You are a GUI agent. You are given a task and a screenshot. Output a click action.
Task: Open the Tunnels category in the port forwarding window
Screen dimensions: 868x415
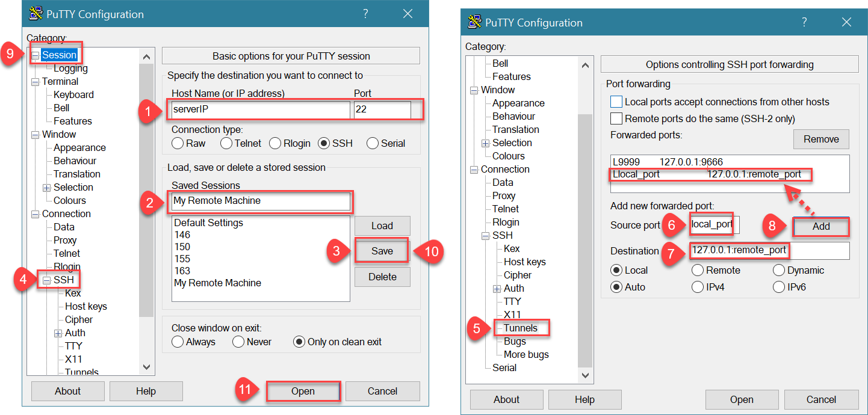(521, 328)
